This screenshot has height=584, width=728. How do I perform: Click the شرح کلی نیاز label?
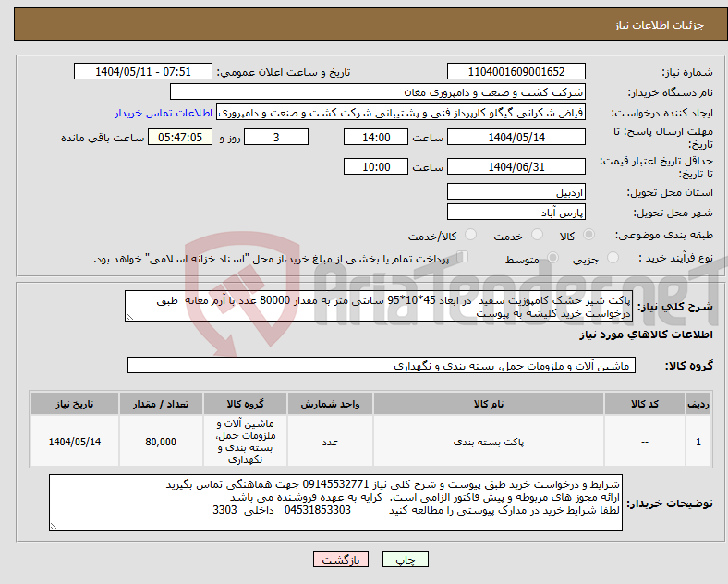click(x=675, y=307)
